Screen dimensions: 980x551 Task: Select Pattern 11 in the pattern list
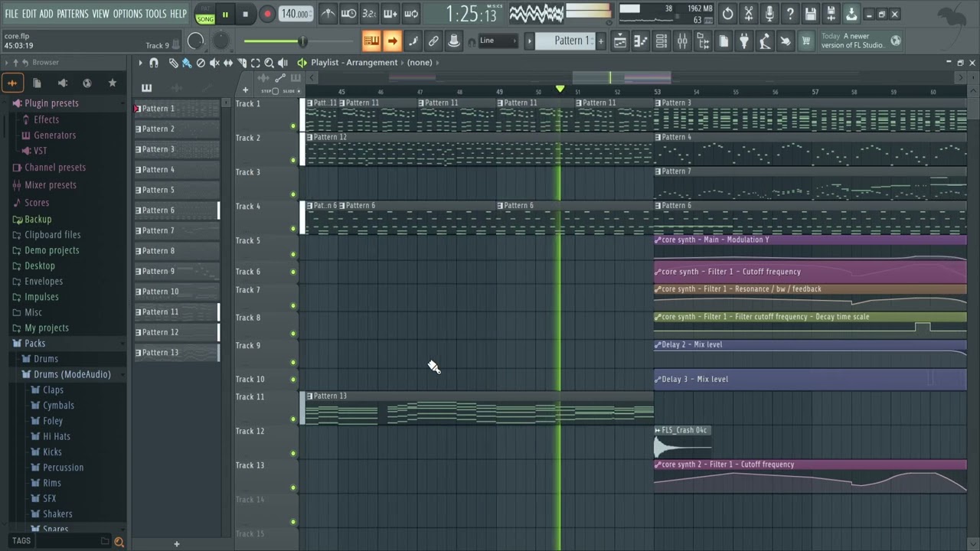tap(177, 312)
